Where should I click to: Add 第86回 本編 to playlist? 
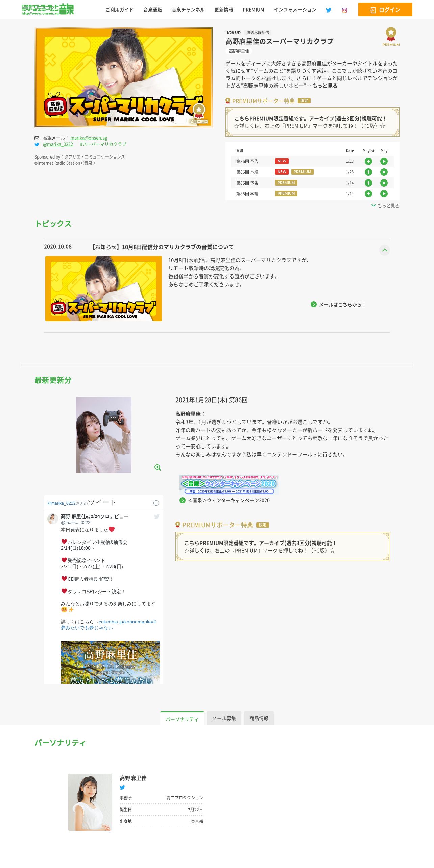coord(368,172)
